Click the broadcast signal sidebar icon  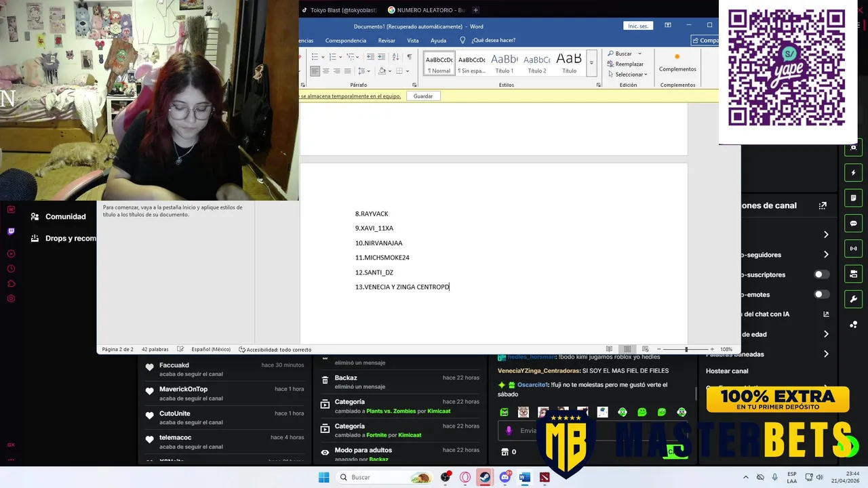pyautogui.click(x=854, y=249)
